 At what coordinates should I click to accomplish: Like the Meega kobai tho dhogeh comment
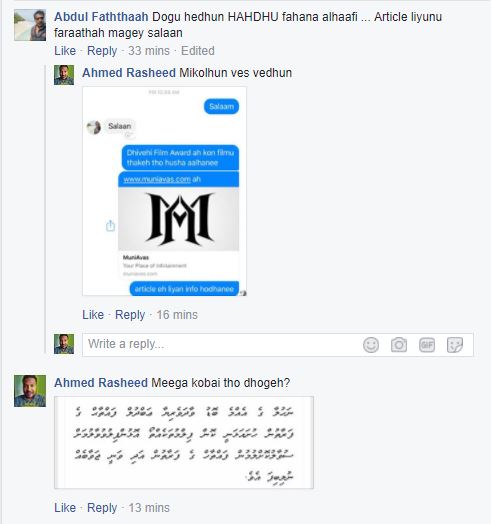click(x=65, y=508)
